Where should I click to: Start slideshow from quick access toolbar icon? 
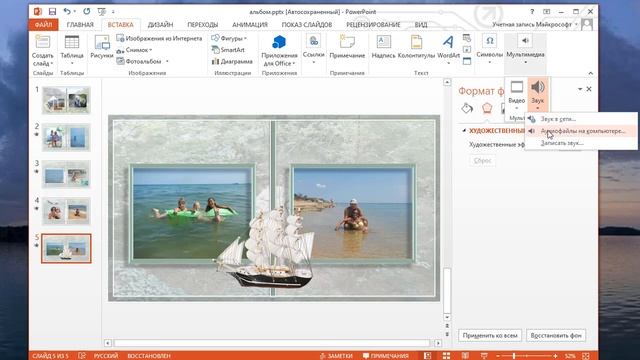[x=101, y=11]
